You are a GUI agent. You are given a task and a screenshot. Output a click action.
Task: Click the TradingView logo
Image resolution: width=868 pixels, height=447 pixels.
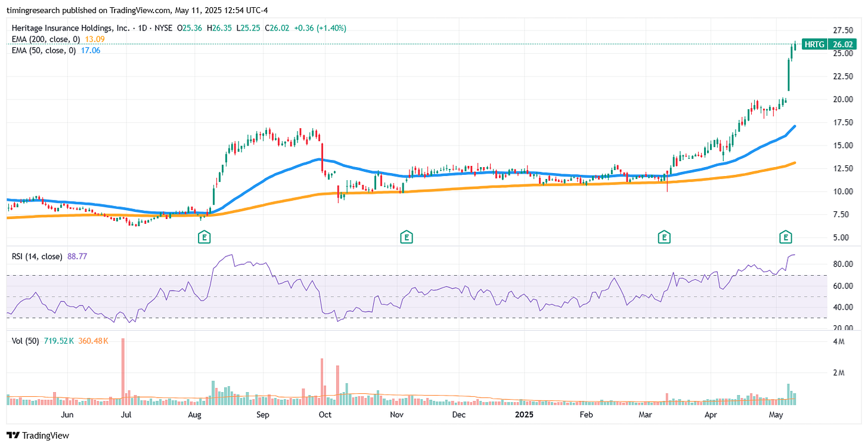38,436
